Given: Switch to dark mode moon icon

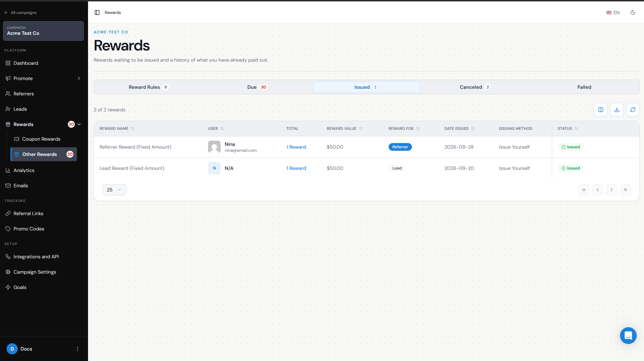Looking at the screenshot, I should coord(633,13).
